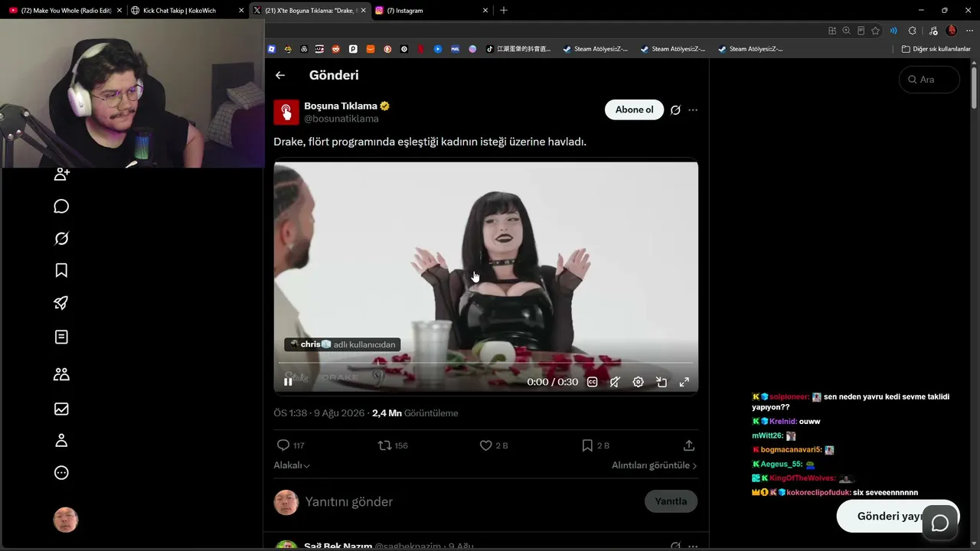Viewport: 980px width, 551px height.
Task: Toggle closed captions on the video
Action: [x=592, y=382]
